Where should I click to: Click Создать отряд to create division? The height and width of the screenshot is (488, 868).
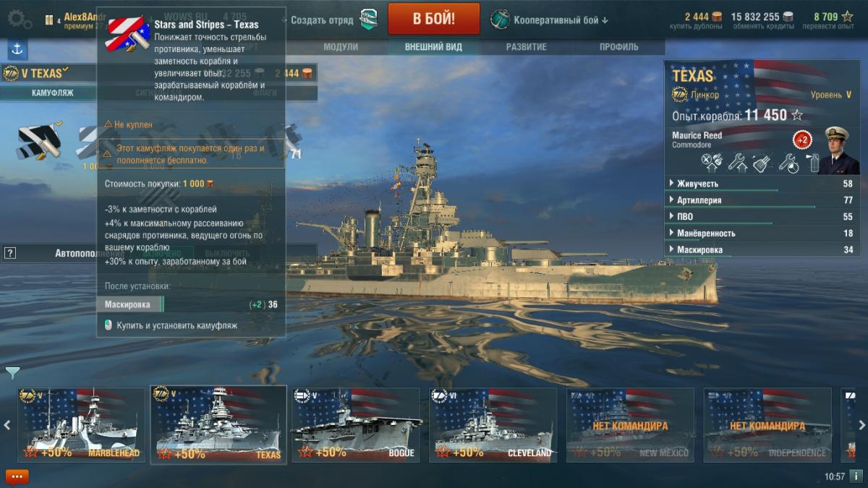(x=323, y=20)
